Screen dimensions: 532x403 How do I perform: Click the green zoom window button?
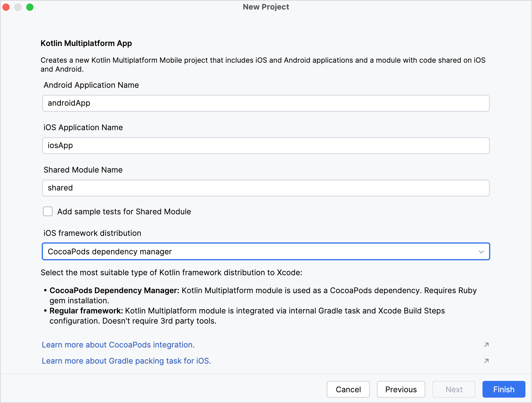(30, 7)
